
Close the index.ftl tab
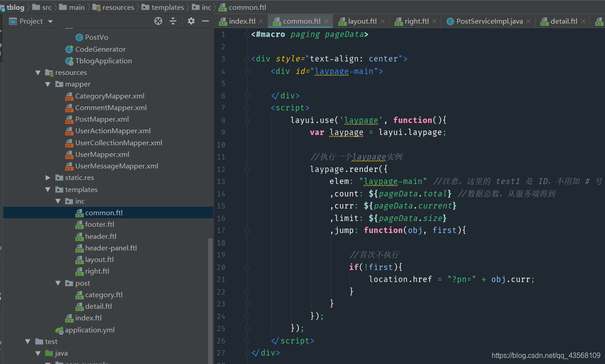261,21
